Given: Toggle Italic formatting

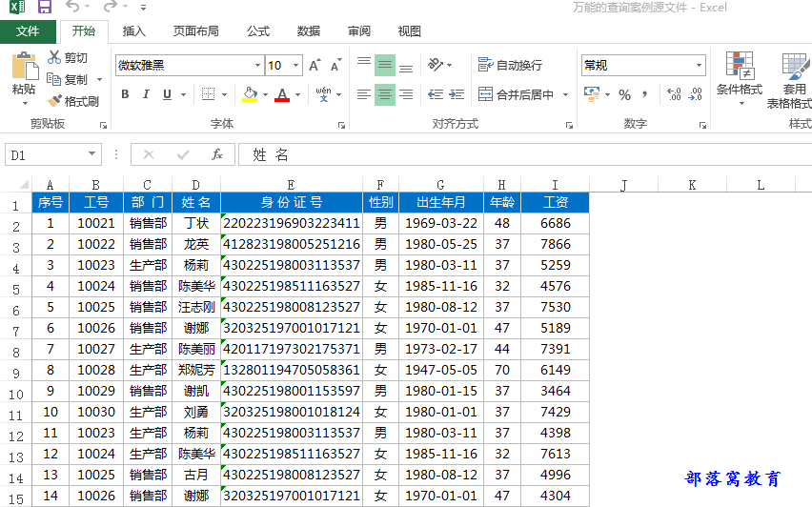Looking at the screenshot, I should 146,94.
